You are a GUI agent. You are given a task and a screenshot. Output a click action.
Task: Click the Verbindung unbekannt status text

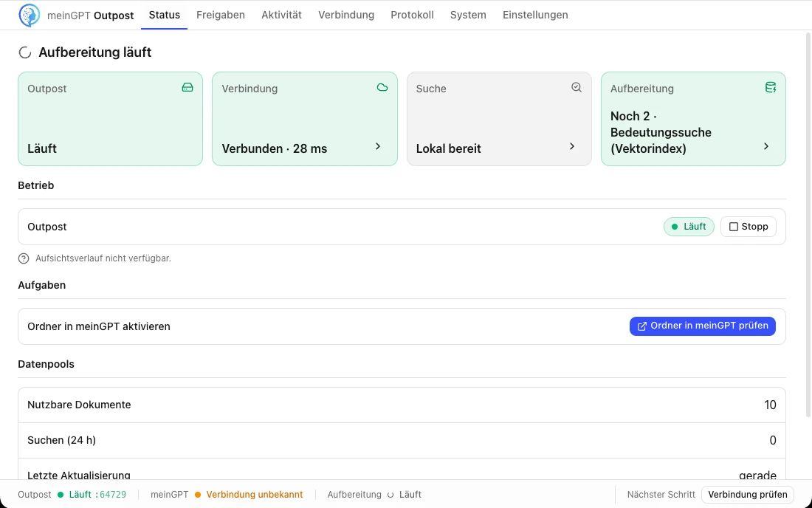[x=255, y=495]
